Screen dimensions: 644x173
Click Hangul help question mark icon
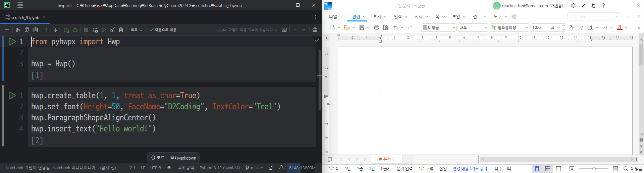pos(603,5)
